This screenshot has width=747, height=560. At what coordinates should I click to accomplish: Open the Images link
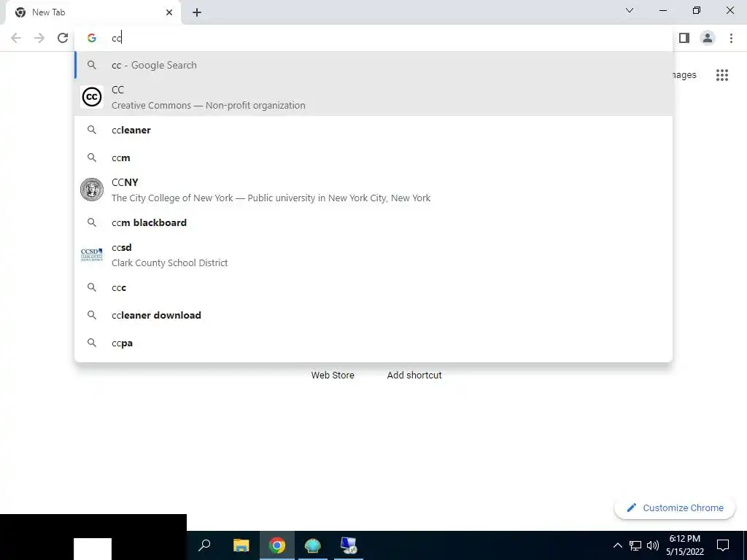click(684, 75)
